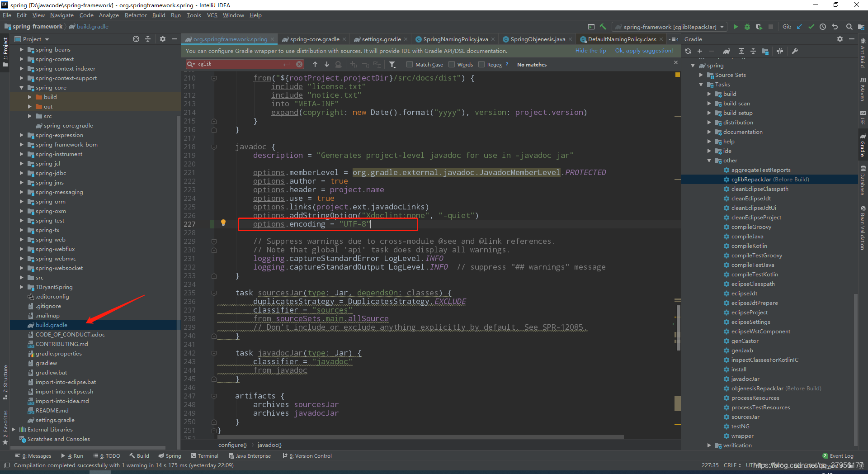Clear the cglib search text
Screen dimensions: 868x474
coord(299,64)
